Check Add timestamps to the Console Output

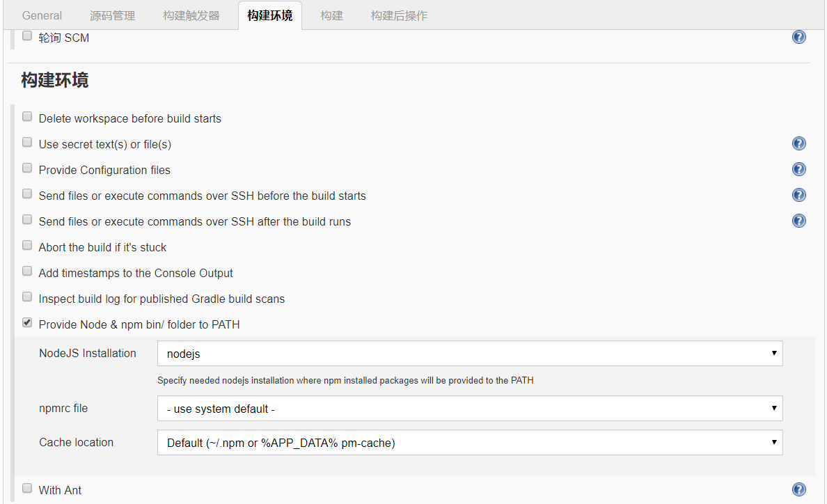point(27,271)
